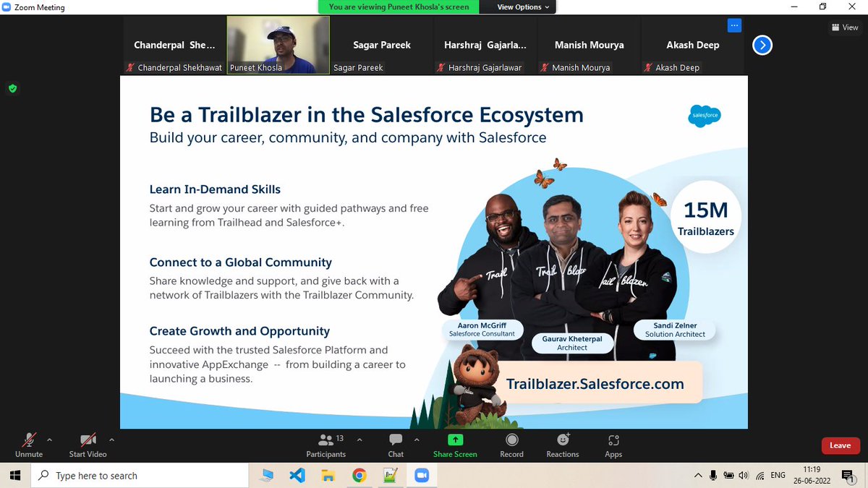
Task: Click the taskbar search box
Action: tap(140, 476)
